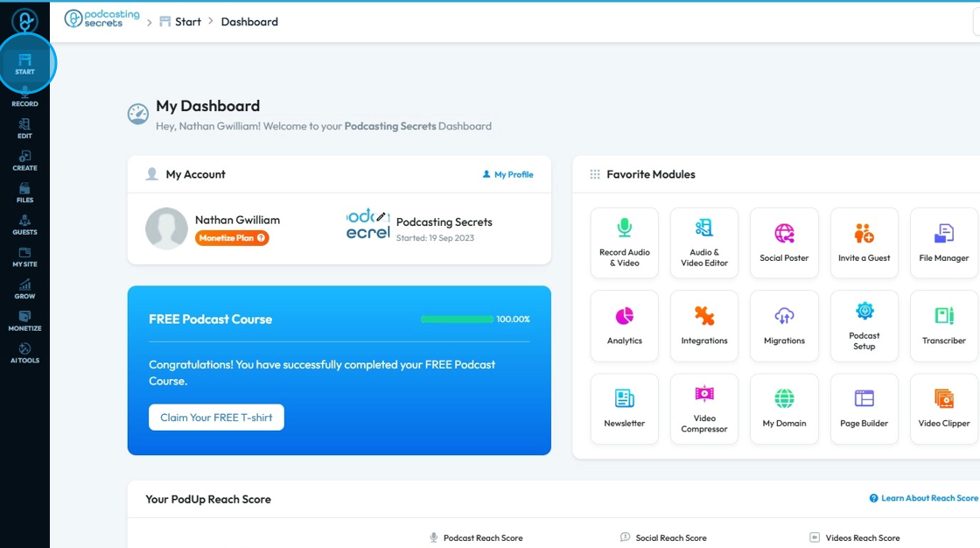
Task: Open the Guests section in the sidebar
Action: [25, 225]
